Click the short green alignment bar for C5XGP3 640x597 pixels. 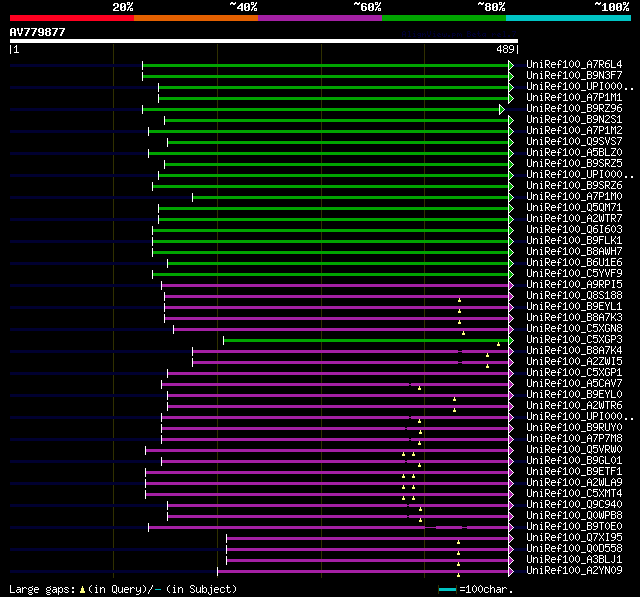point(366,341)
